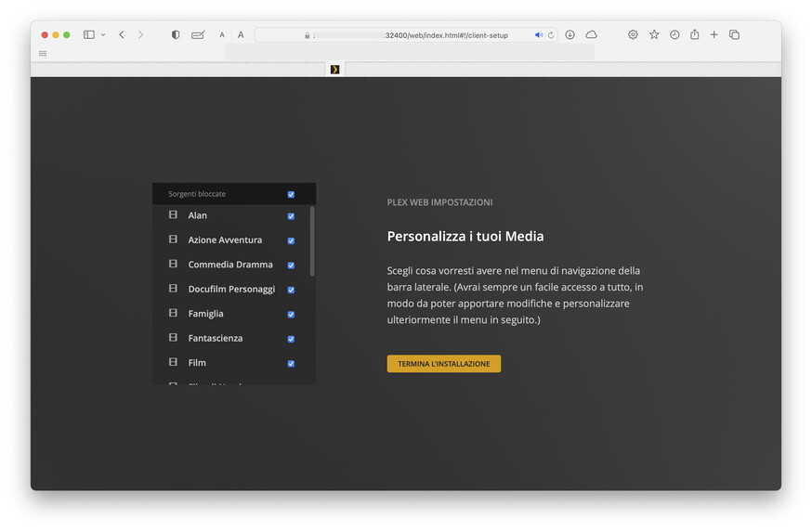Toggle the Sorgenti bloccate checkbox
This screenshot has height=531, width=812.
click(x=291, y=195)
